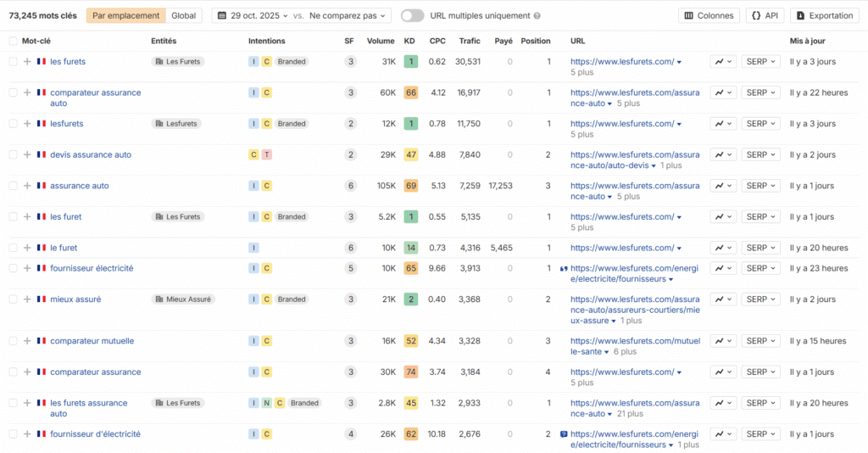
Task: Open the 'Colonnes' button
Action: tap(709, 15)
